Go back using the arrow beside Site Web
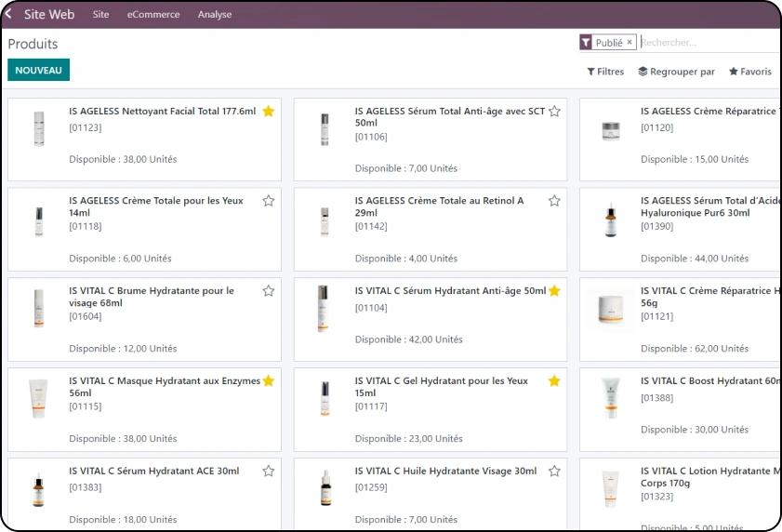 click(8, 13)
